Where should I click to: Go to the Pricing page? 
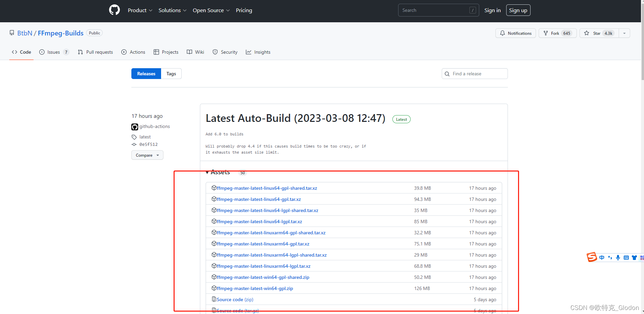click(x=244, y=10)
